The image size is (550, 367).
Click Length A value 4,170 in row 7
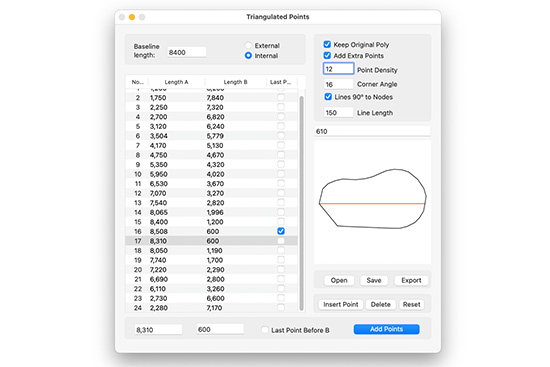click(x=159, y=145)
